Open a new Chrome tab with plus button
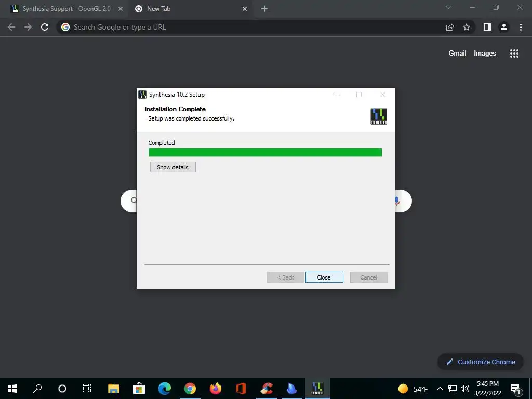532x399 pixels. click(264, 9)
